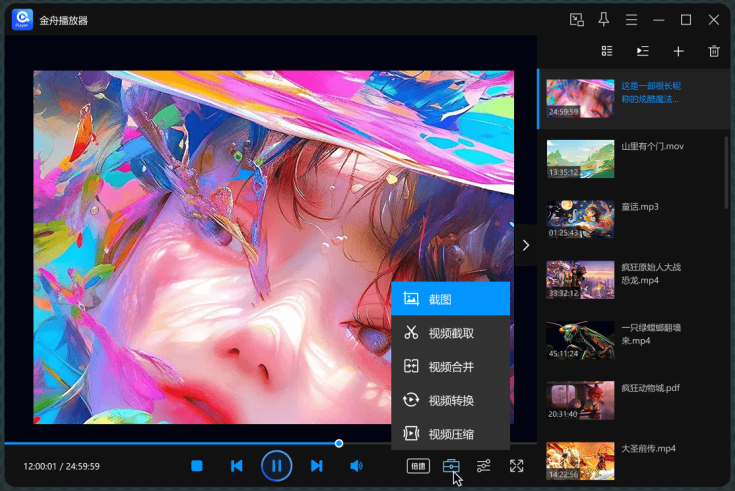
Task: Click the title 童话.mp3
Action: tap(640, 207)
